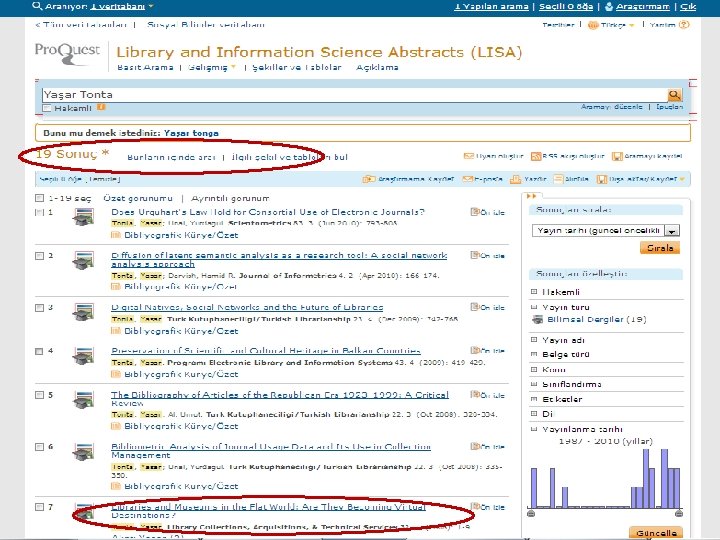This screenshot has height=540, width=720.
Task: Select the checkbox for result 2
Action: click(x=39, y=256)
